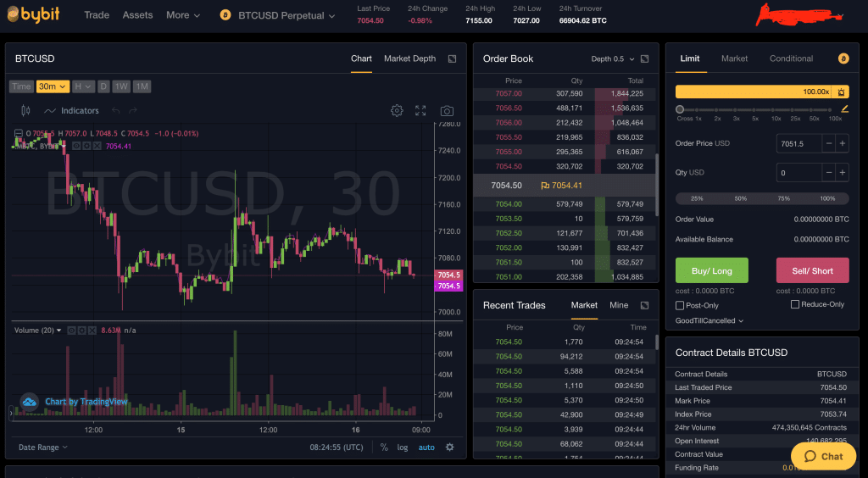Take a chart snapshot with camera icon

tap(447, 111)
